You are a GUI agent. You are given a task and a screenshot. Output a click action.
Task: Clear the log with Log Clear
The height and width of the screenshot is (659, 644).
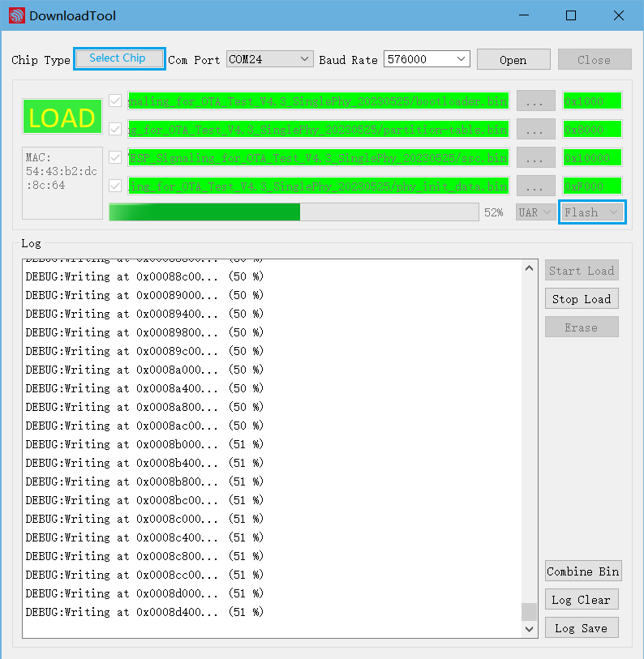(x=581, y=600)
